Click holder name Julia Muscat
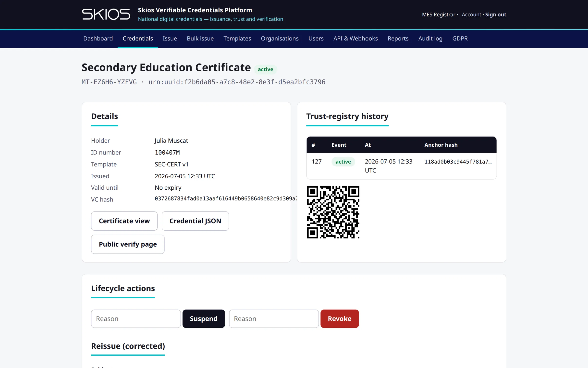The width and height of the screenshot is (588, 368). tap(171, 141)
